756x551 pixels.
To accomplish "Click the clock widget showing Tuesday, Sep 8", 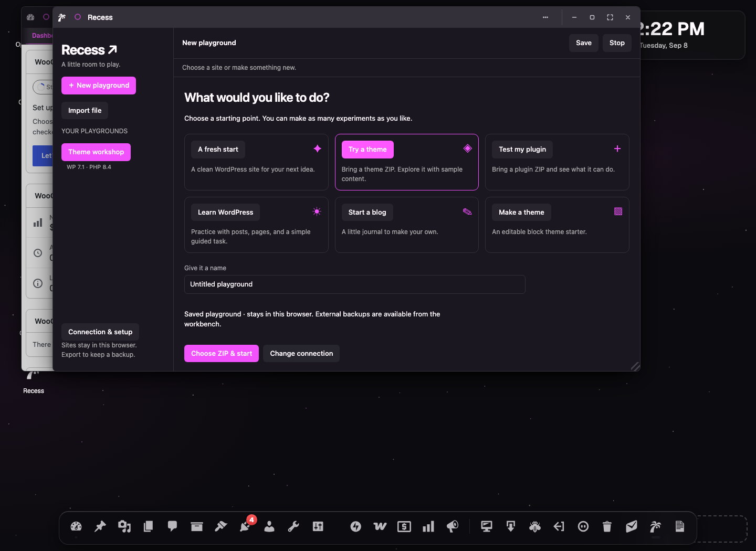I will pyautogui.click(x=692, y=35).
